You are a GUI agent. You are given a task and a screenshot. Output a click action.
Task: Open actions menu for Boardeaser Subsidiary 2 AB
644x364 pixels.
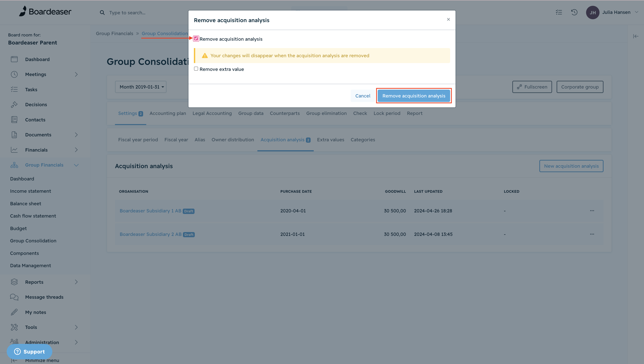coord(592,234)
